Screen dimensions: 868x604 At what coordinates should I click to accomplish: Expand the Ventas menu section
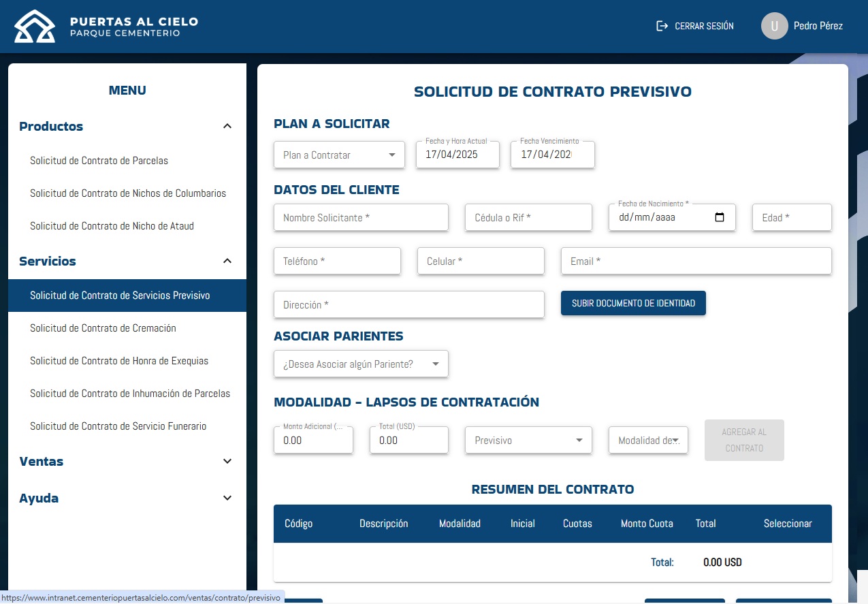227,461
